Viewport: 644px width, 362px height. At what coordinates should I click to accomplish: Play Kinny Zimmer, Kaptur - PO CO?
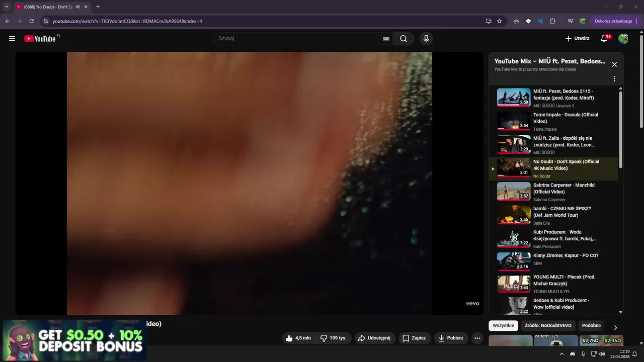[553, 262]
